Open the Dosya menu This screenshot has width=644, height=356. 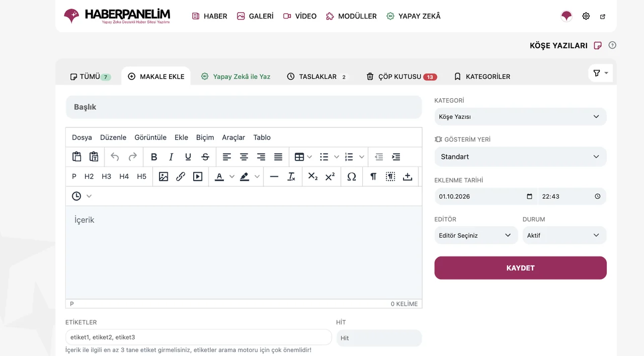(x=82, y=137)
